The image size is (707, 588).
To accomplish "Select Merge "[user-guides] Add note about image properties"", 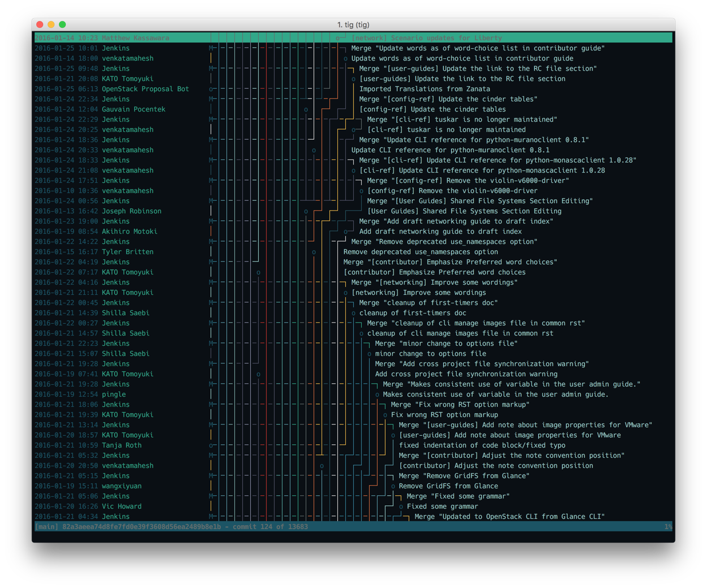I will (x=525, y=425).
